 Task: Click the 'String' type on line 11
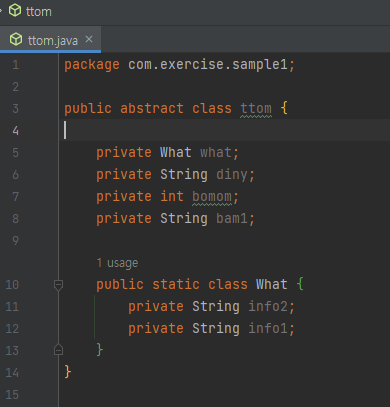pos(216,307)
